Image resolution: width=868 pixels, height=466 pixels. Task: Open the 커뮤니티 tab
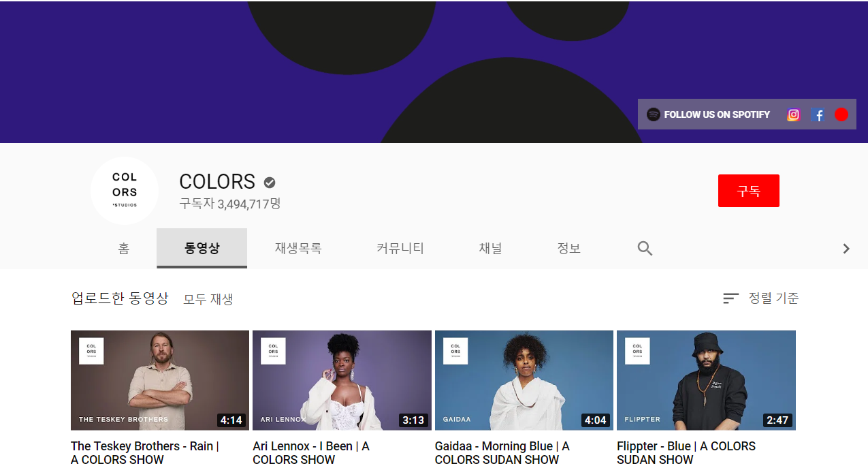point(400,249)
